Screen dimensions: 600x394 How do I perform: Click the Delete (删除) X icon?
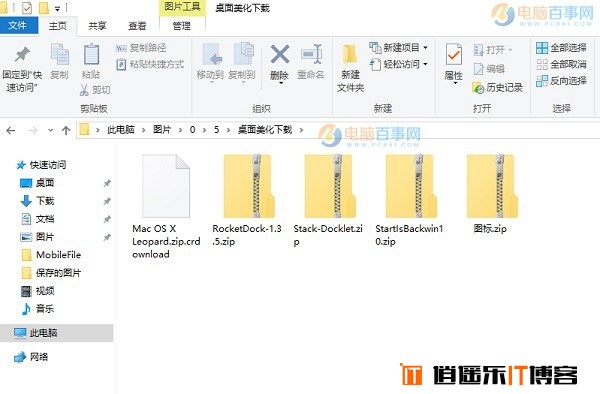[280, 54]
